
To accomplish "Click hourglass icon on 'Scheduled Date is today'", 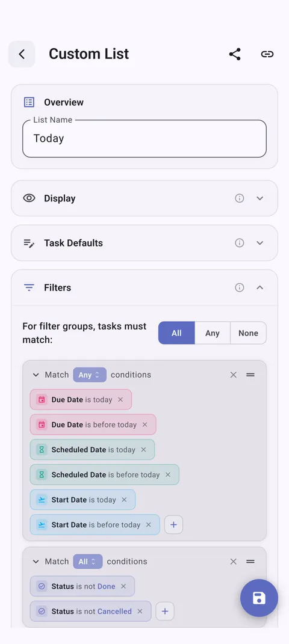I will coord(41,450).
